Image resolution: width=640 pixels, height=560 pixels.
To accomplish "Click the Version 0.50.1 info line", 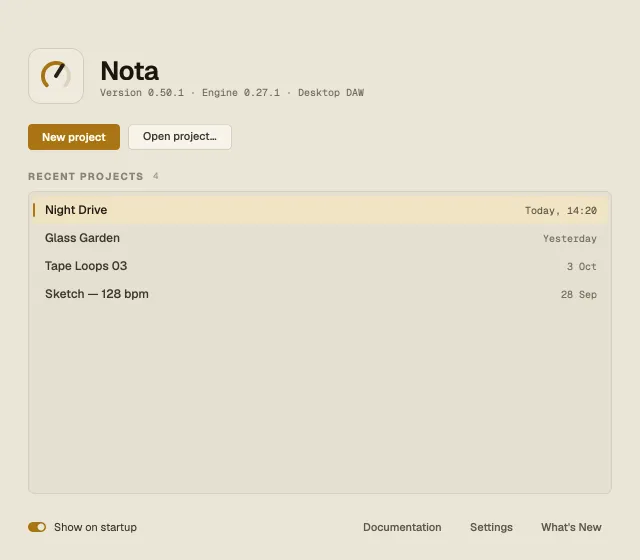I will click(232, 93).
